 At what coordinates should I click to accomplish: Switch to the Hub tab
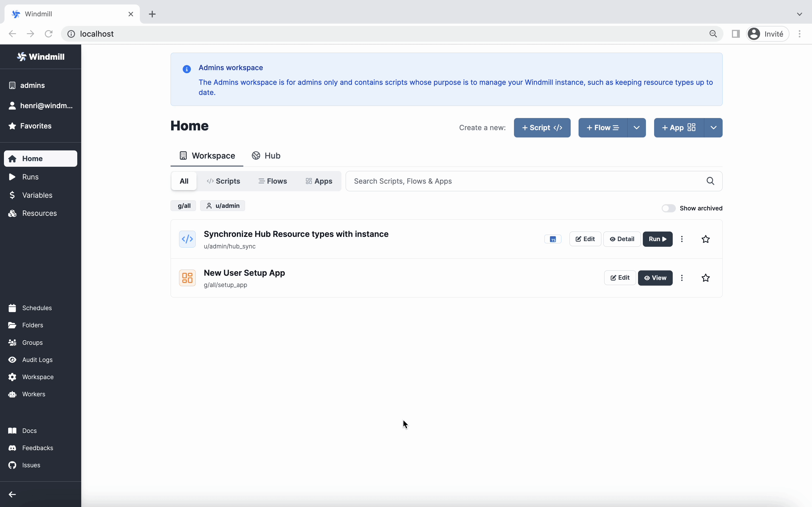(266, 155)
